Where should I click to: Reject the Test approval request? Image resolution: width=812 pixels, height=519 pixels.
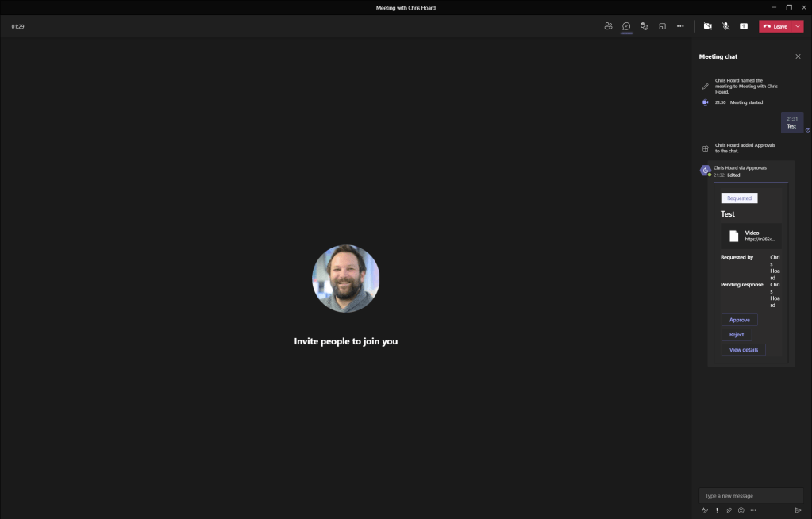(x=737, y=335)
